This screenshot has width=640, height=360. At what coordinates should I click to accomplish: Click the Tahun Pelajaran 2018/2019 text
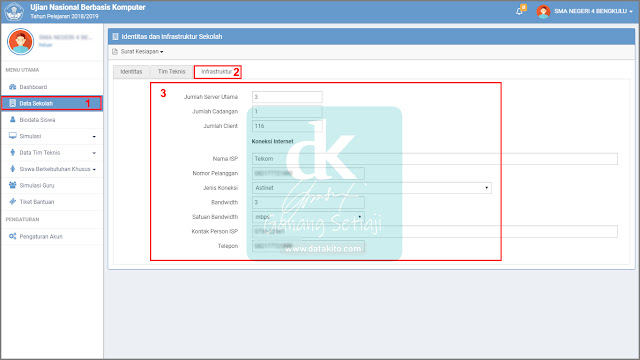pos(64,17)
